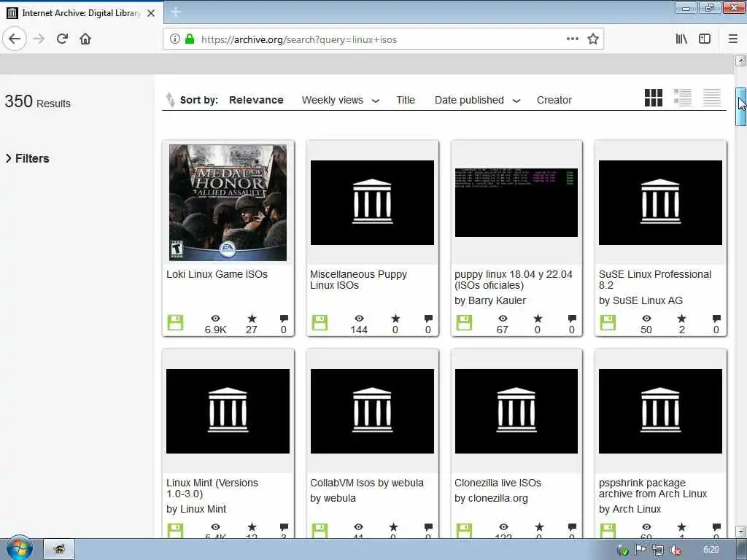Screen dimensions: 747x560
Task: Click floppy software icon on Loki Linux card
Action: click(175, 322)
